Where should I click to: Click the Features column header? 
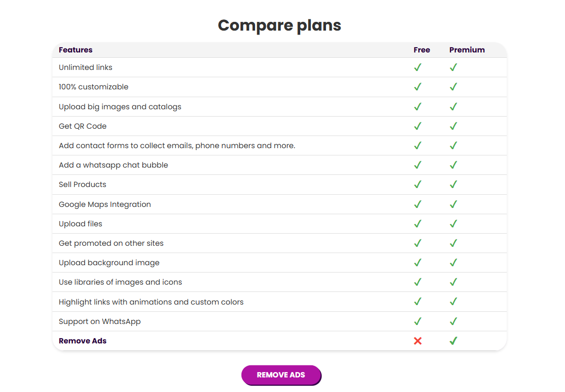click(76, 50)
